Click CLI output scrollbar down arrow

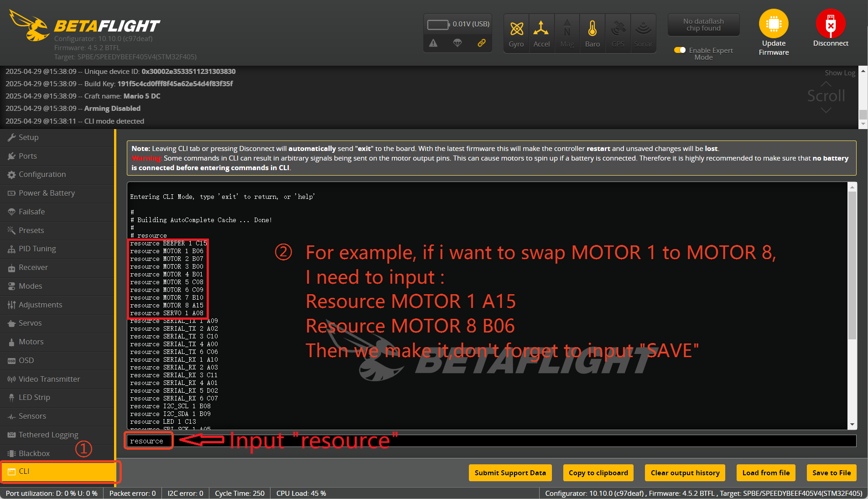coord(852,425)
